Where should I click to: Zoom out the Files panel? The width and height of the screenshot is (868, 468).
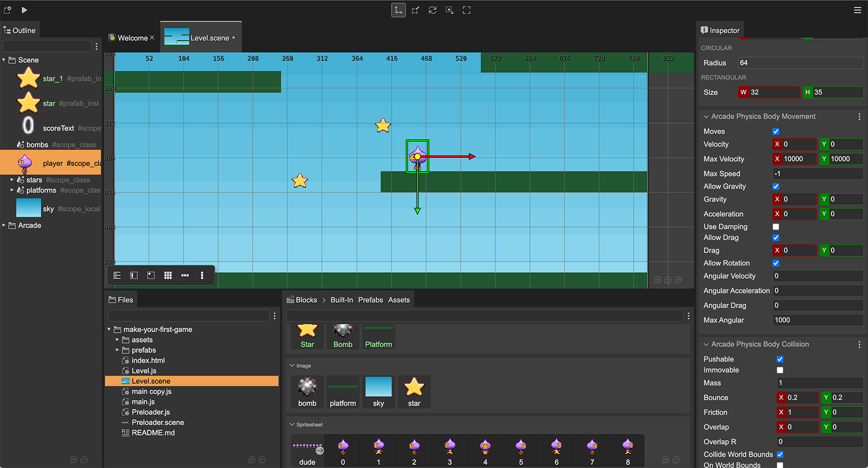262,460
